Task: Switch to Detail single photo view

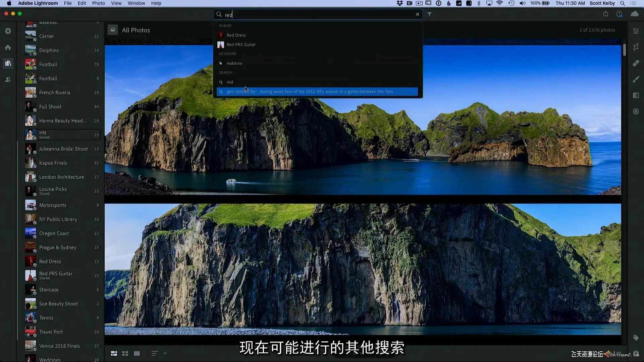Action: [137, 353]
